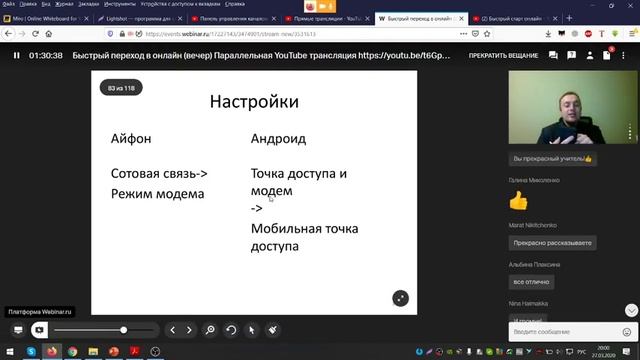640x360 pixels.
Task: Open the page actions three-dot menu
Action: click(x=463, y=34)
